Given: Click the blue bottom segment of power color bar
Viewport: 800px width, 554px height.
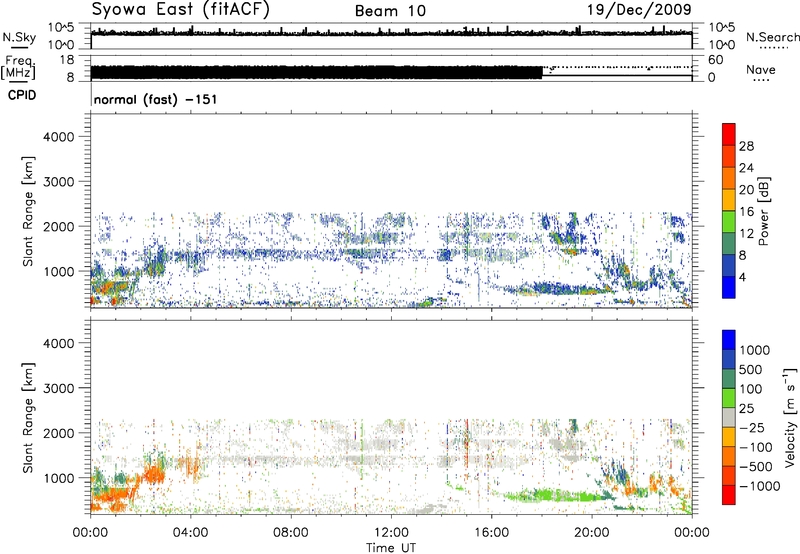Looking at the screenshot, I should (x=729, y=287).
